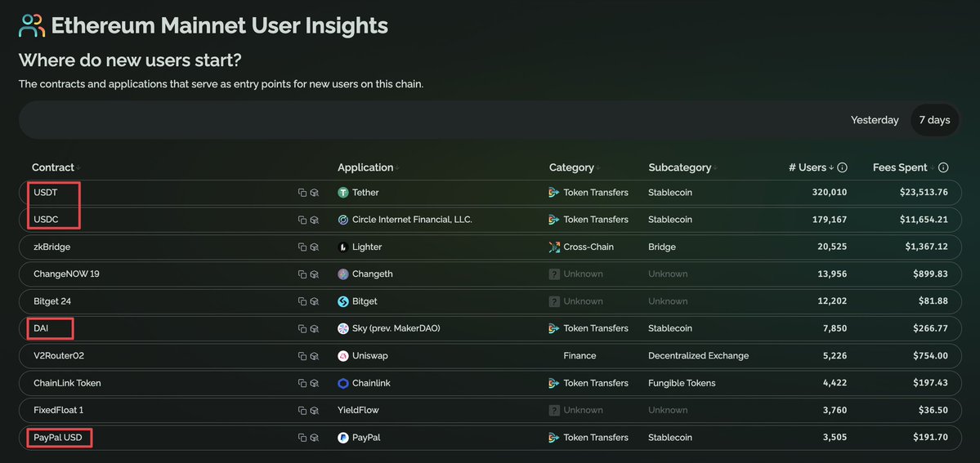This screenshot has width=980, height=463.
Task: Open block explorer for USDT row
Action: [315, 193]
